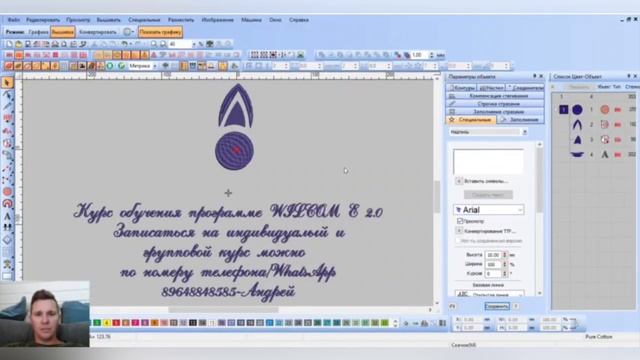Click the first magnifier Zoom icon
The width and height of the screenshot is (640, 360).
click(x=154, y=44)
